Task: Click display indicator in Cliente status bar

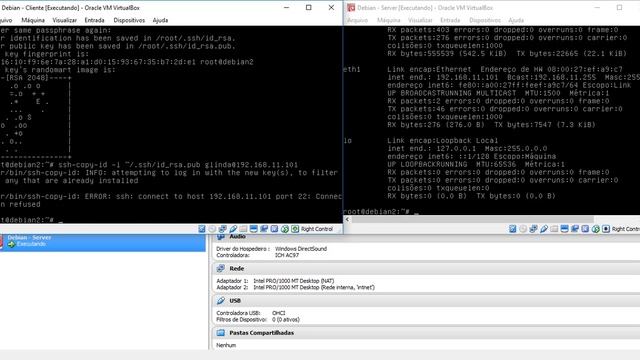Action: point(253,229)
